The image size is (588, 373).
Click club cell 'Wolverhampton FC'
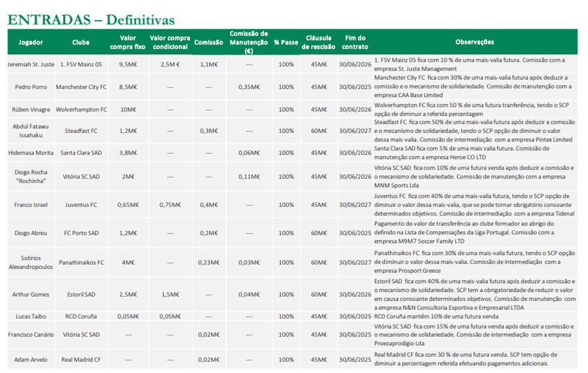(x=81, y=110)
